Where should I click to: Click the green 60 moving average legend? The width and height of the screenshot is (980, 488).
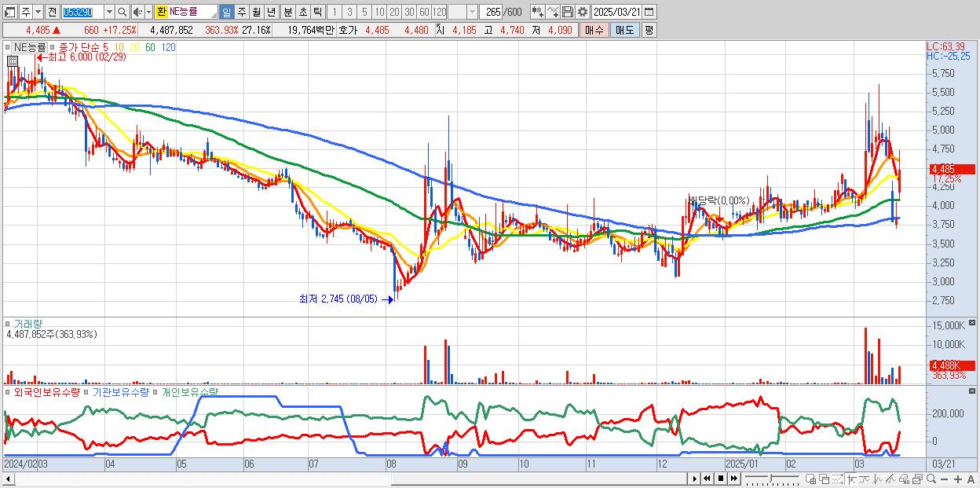tap(150, 47)
